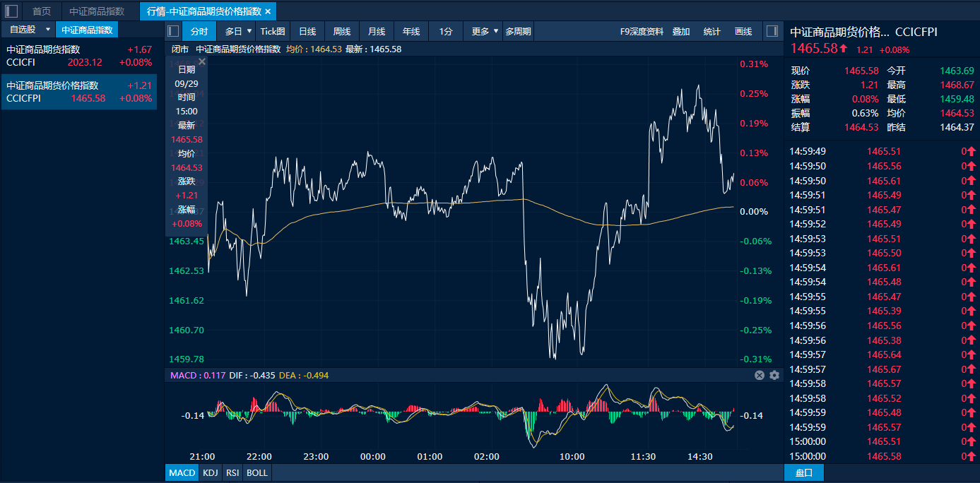This screenshot has height=483, width=980.
Task: Close the crosshair data info box
Action: click(202, 62)
